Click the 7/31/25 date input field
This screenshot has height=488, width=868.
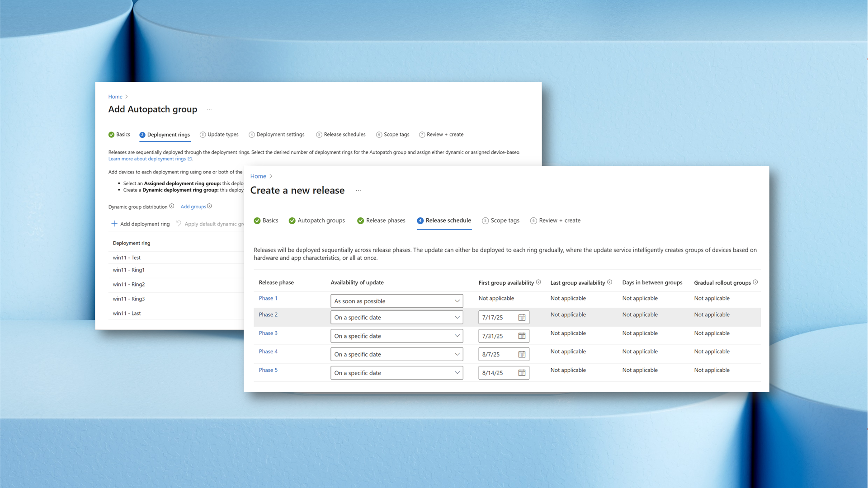[504, 336]
